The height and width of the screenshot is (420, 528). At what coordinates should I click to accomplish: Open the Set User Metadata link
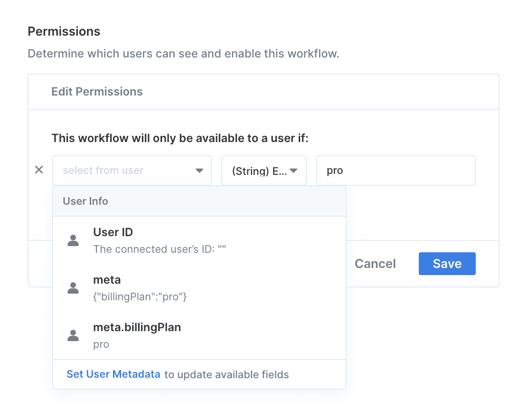point(113,374)
